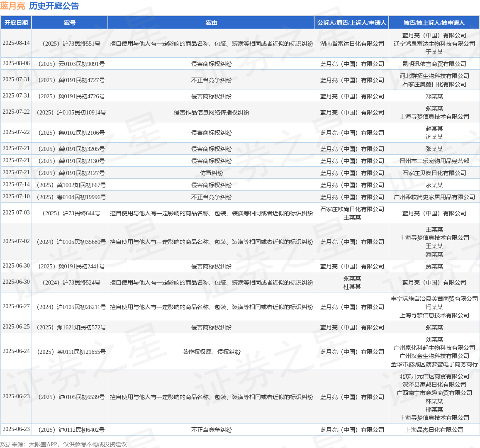Viewport: 480px width, 448px height.
Task: Click defendant 河北群拓生物科技有限公司
Action: tap(434, 76)
